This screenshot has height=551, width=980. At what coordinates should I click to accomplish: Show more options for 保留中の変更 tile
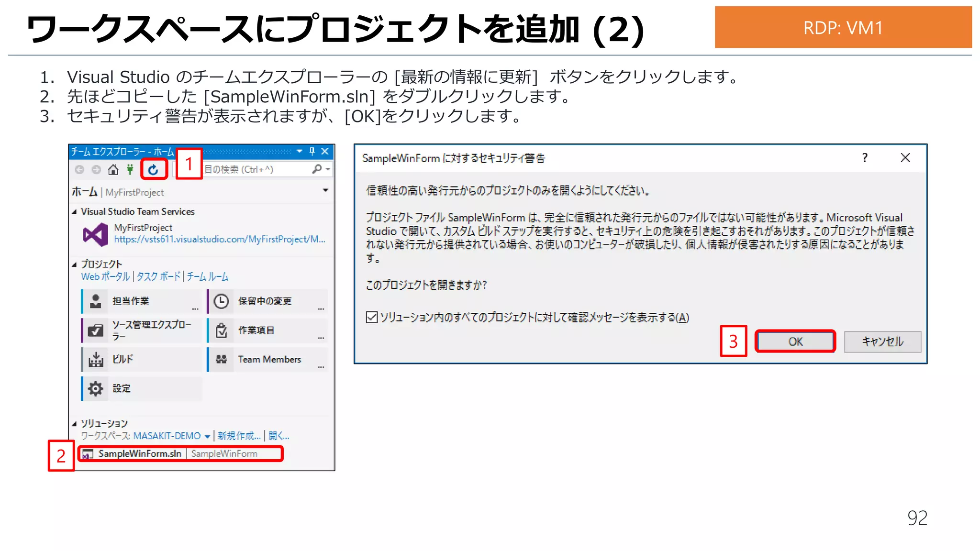tap(321, 309)
